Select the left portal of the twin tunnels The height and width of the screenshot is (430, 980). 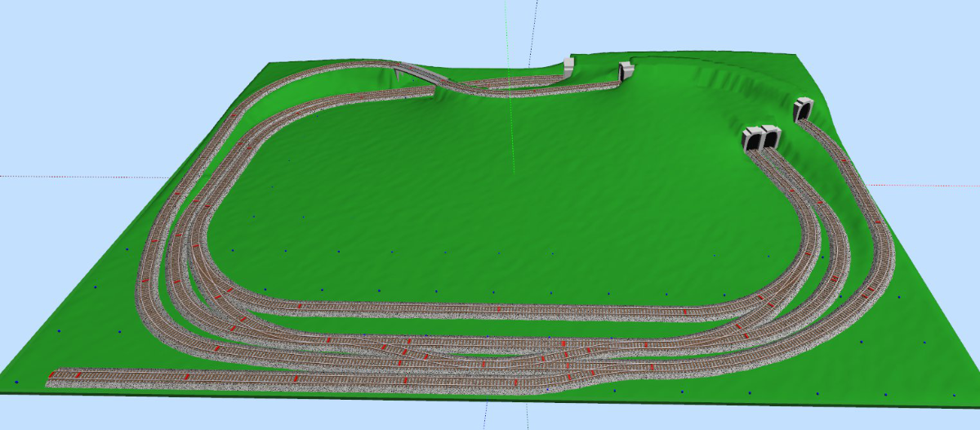coord(752,139)
